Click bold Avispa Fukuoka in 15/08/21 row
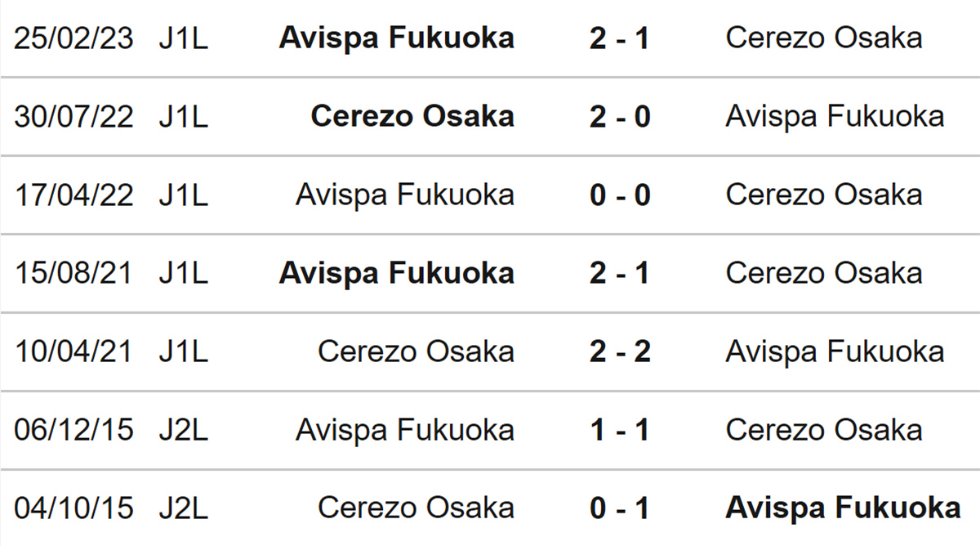 (397, 273)
